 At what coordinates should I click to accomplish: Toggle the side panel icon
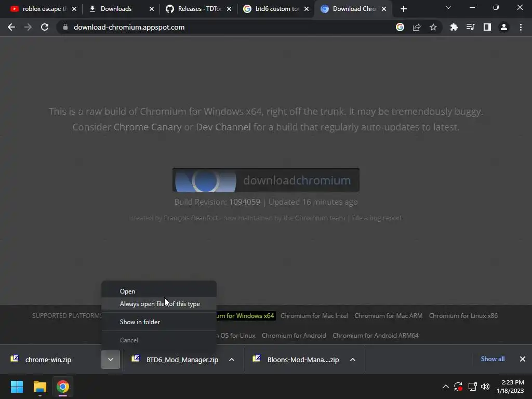[x=487, y=27]
